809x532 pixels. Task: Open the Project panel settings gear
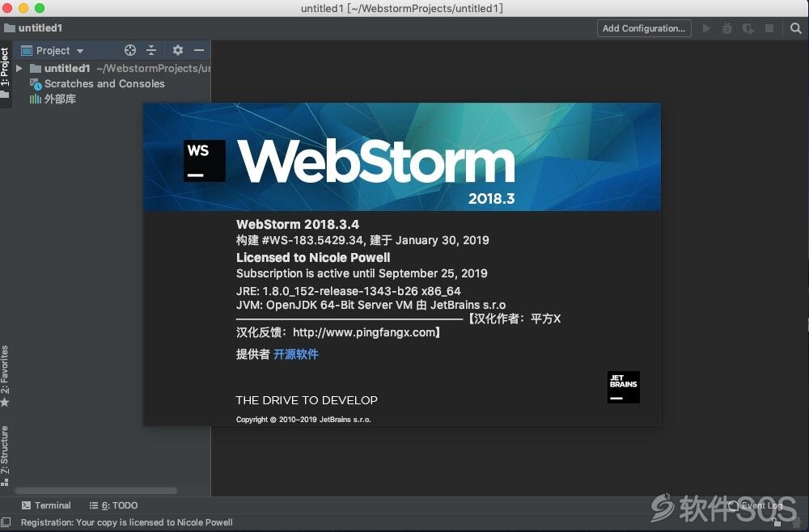[178, 50]
